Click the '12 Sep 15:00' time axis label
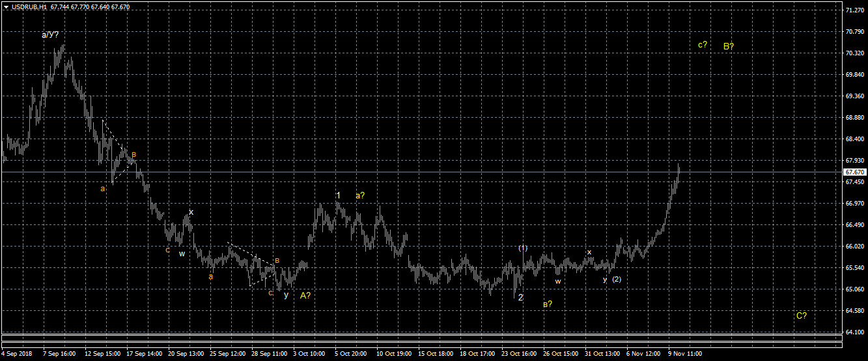 tap(103, 354)
